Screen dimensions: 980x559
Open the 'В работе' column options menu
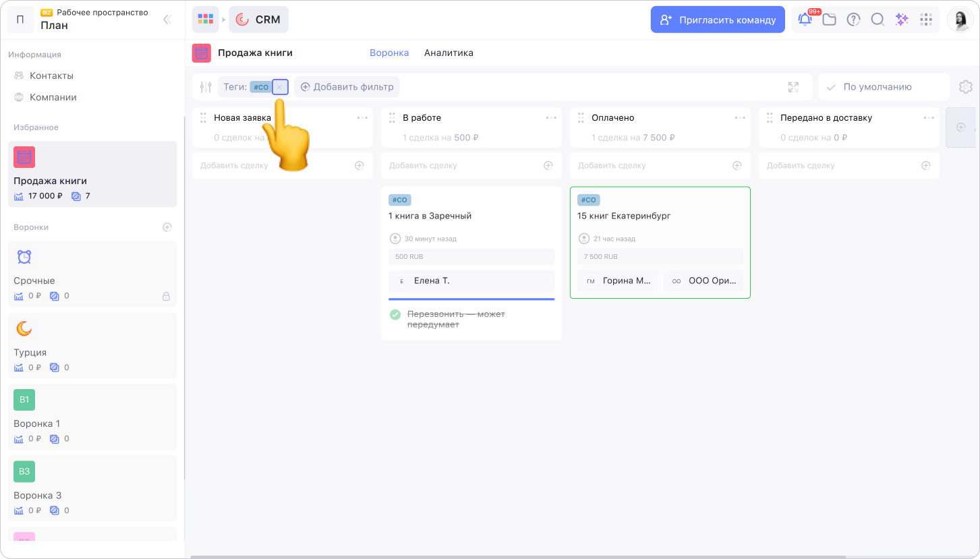[551, 118]
